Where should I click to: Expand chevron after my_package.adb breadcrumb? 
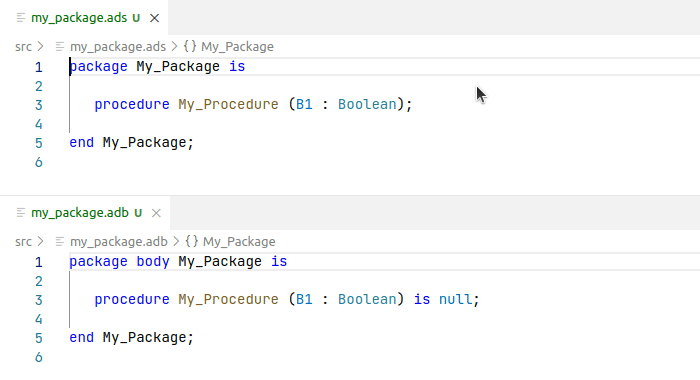point(176,242)
